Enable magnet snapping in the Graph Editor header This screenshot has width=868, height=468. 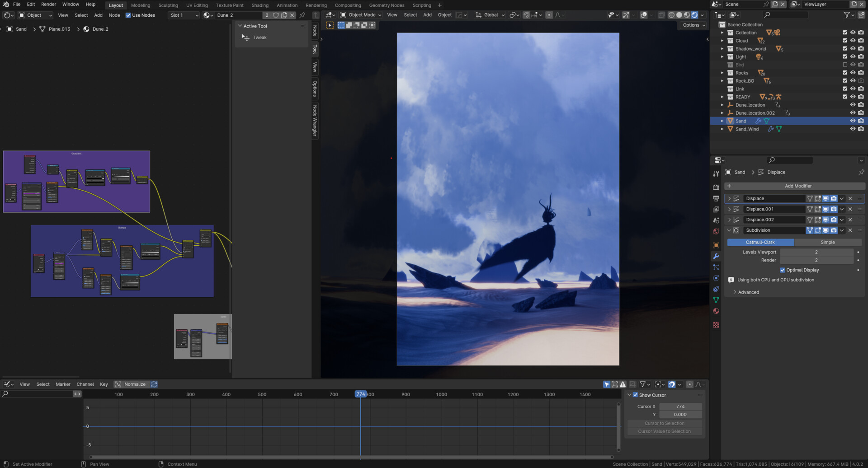click(672, 384)
